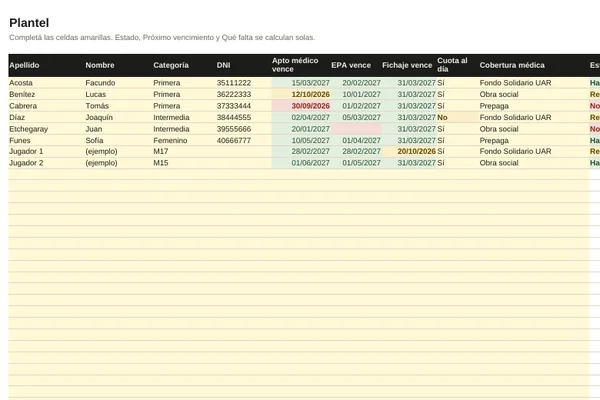Select empty DNI cell for Jugador 2
600x400 pixels.
point(243,163)
